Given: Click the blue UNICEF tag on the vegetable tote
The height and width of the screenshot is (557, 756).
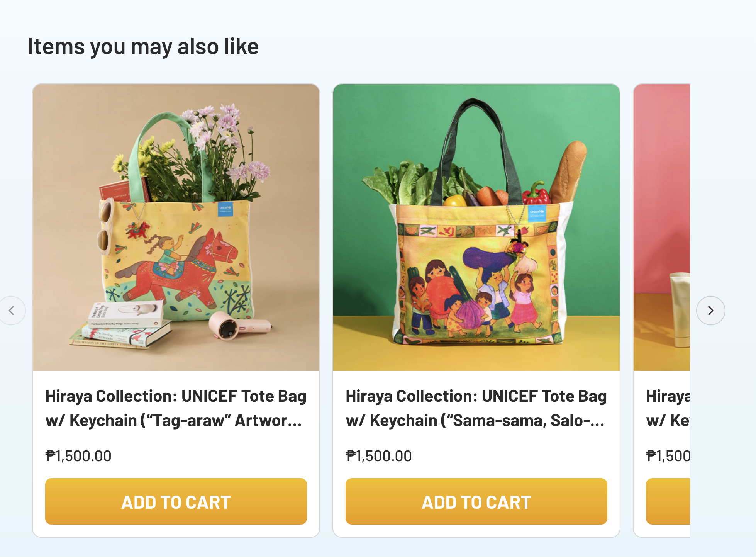Looking at the screenshot, I should click(536, 213).
